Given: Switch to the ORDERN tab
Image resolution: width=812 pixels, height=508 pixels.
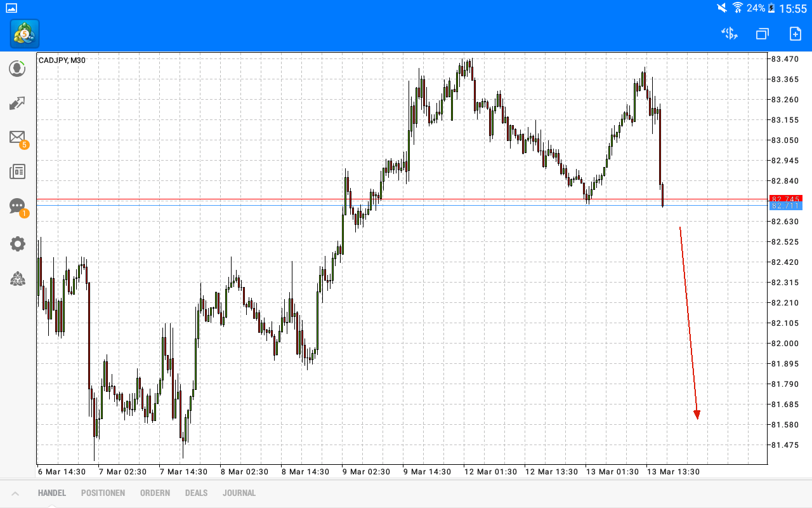Looking at the screenshot, I should [x=155, y=493].
